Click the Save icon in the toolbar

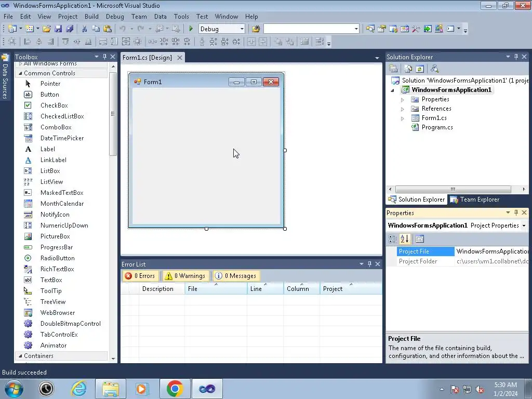pos(58,29)
